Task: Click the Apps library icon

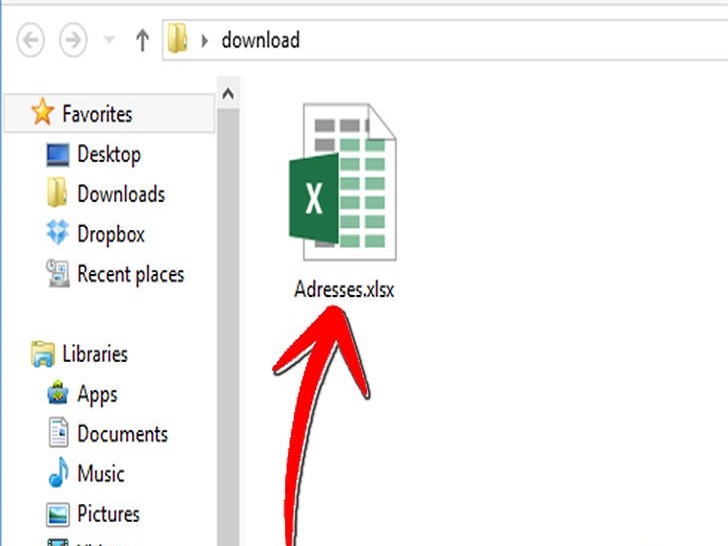Action: (x=58, y=392)
